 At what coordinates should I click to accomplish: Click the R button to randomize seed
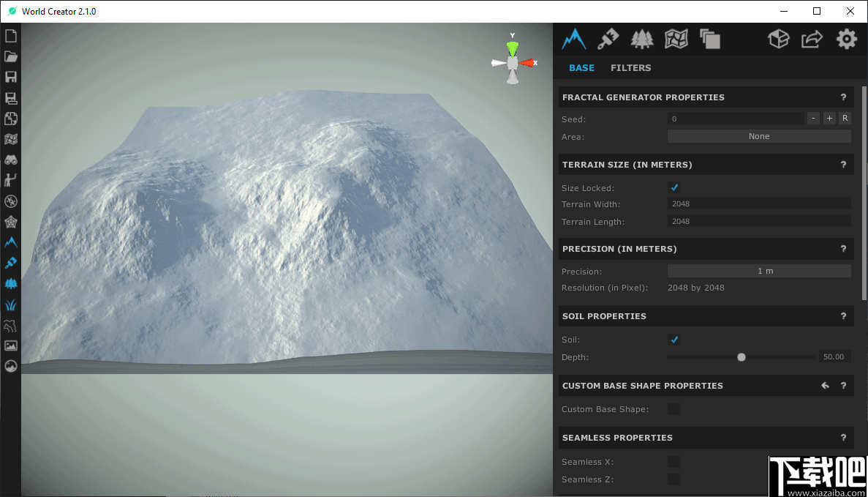(845, 119)
